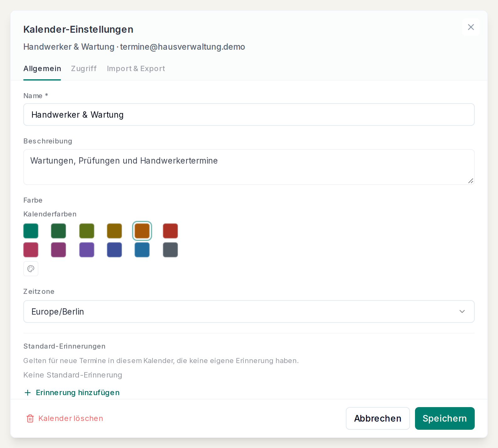Click the Europe/Berlin timezone value

(58, 311)
